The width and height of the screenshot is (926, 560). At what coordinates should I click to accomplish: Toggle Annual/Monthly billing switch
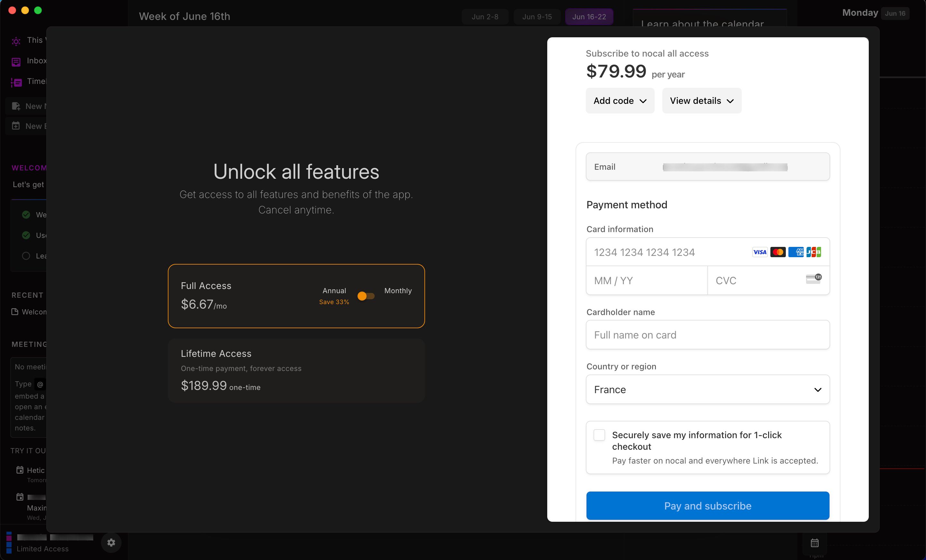(366, 296)
